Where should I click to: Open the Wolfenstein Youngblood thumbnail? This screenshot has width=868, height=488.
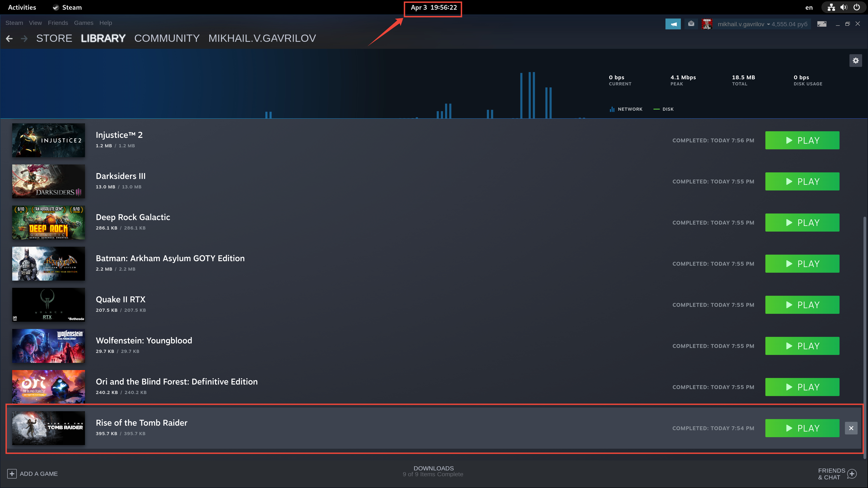pyautogui.click(x=49, y=346)
